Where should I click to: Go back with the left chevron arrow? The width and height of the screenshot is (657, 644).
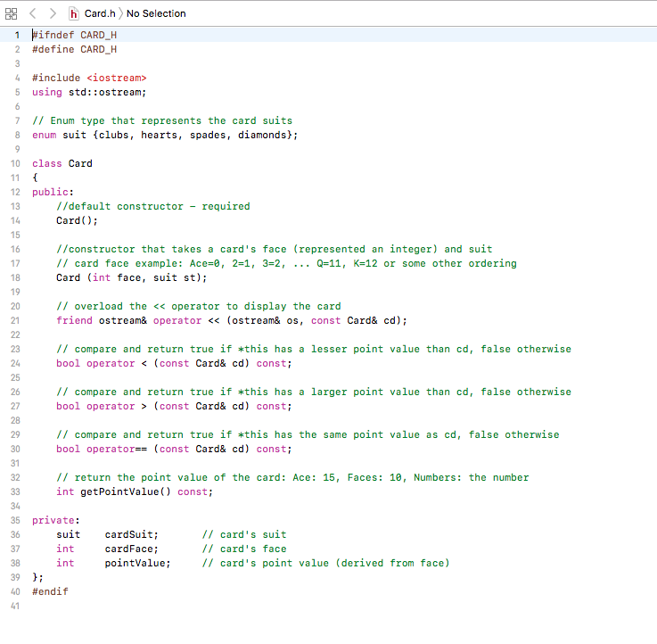(x=33, y=14)
